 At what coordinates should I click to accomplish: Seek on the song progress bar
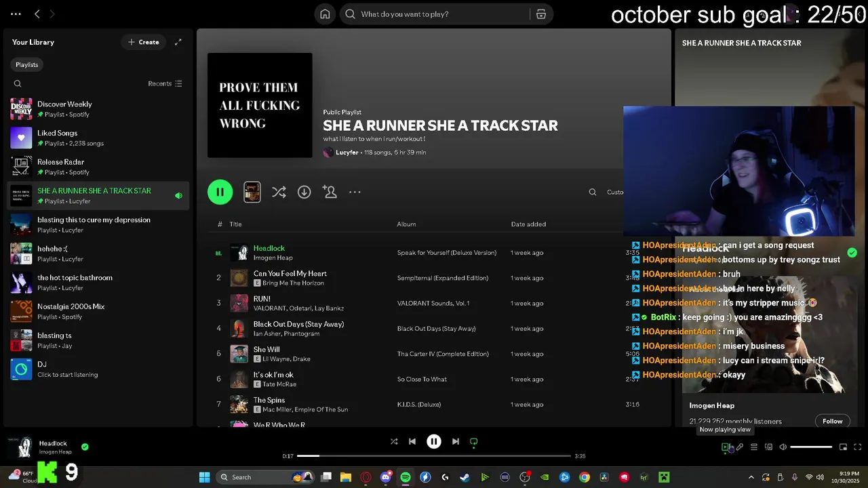click(434, 455)
